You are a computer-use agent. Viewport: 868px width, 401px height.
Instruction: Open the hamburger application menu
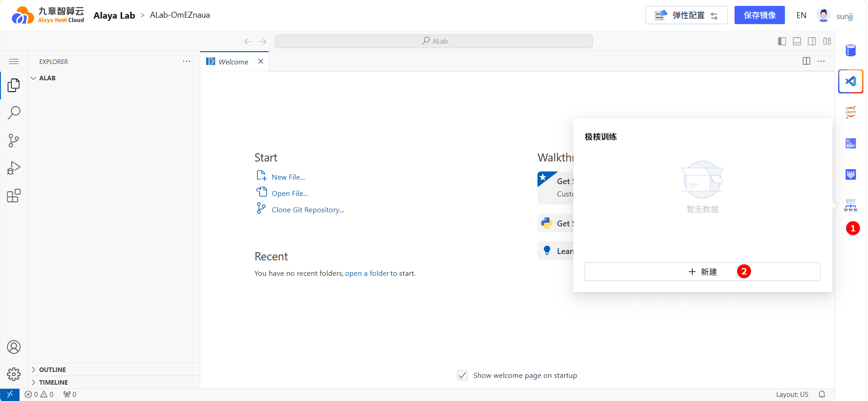point(14,61)
